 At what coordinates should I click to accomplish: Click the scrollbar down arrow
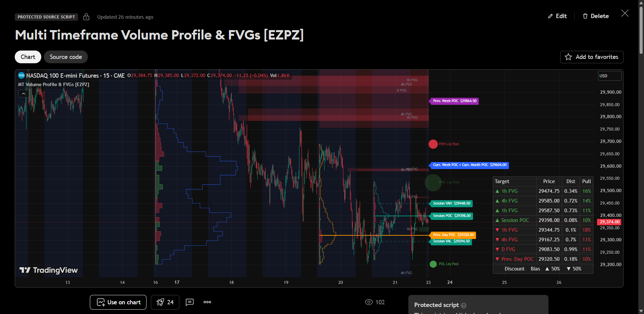click(x=641, y=311)
